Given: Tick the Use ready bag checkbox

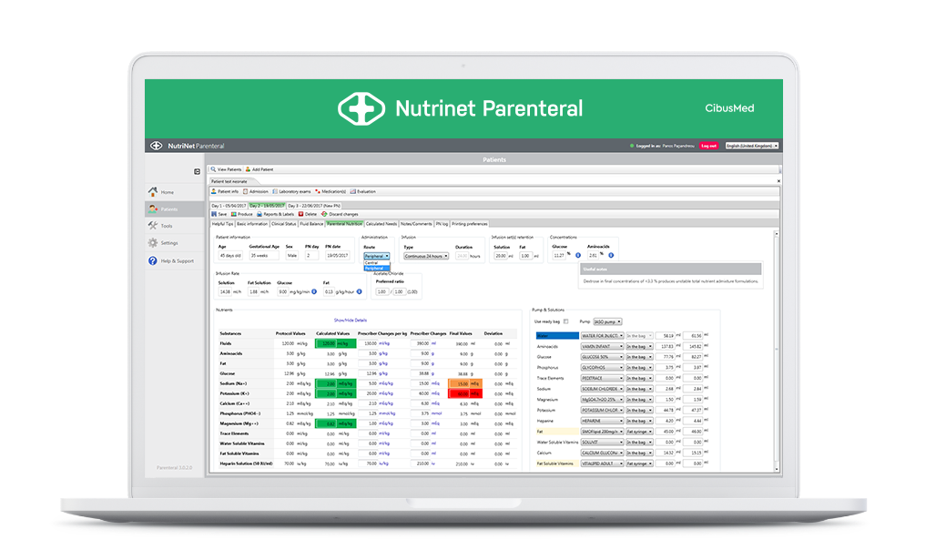Looking at the screenshot, I should pyautogui.click(x=566, y=321).
